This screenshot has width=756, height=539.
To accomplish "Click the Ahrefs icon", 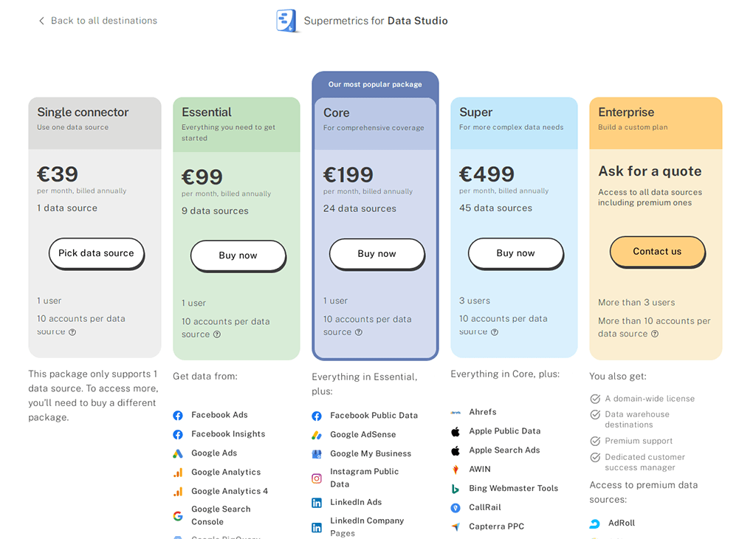I will [x=456, y=412].
